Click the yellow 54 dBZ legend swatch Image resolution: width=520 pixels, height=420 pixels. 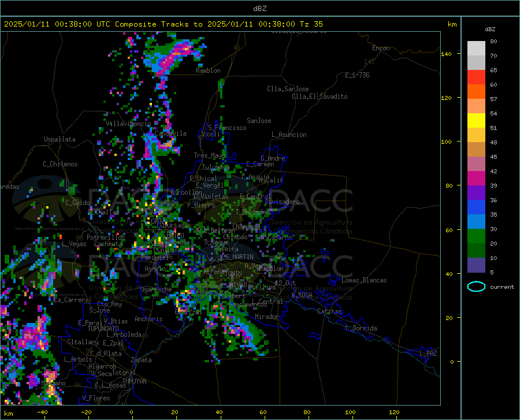476,121
